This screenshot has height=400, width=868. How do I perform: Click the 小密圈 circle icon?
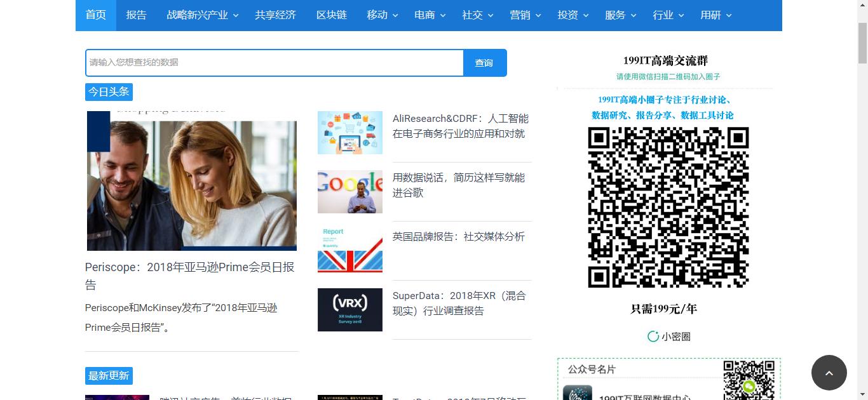click(x=653, y=337)
